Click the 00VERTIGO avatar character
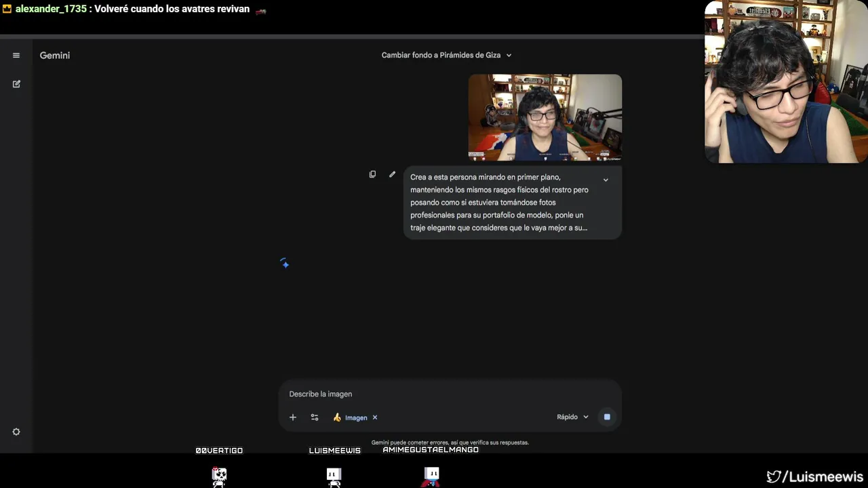Image resolution: width=868 pixels, height=488 pixels. pos(219,476)
